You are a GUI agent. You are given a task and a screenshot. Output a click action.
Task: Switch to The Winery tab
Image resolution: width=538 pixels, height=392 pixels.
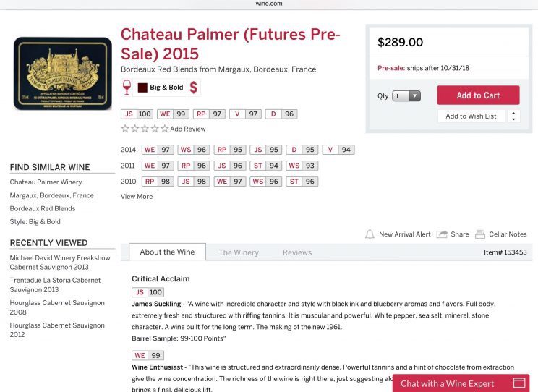(x=239, y=252)
